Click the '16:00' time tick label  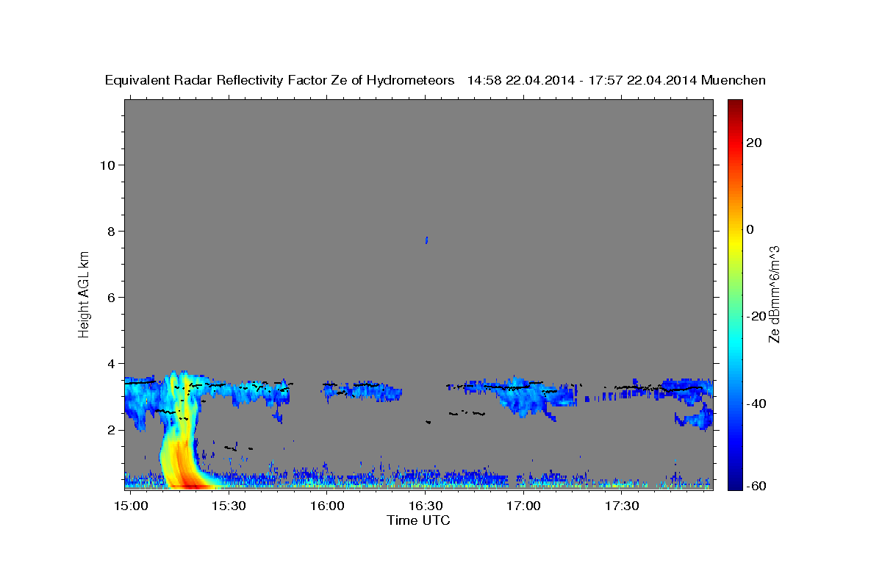click(x=327, y=506)
